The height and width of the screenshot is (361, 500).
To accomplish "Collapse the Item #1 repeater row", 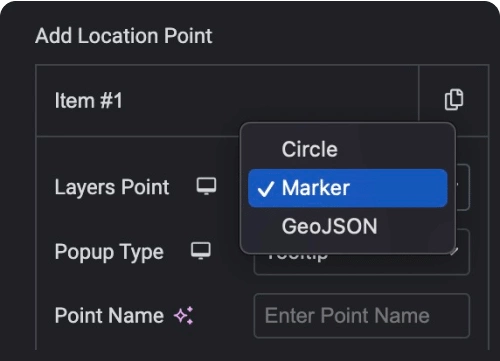I will pos(227,101).
